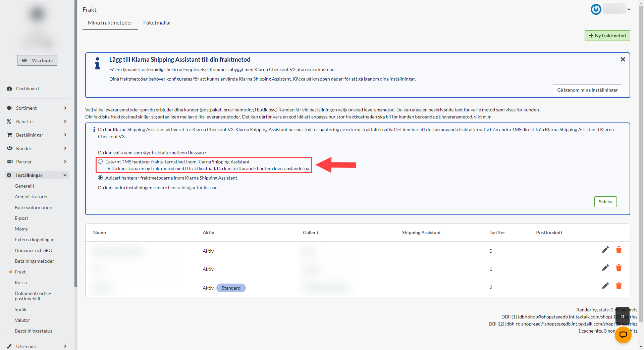Click the Gäller i column header
Screen dimensions: 644x350
[310, 233]
